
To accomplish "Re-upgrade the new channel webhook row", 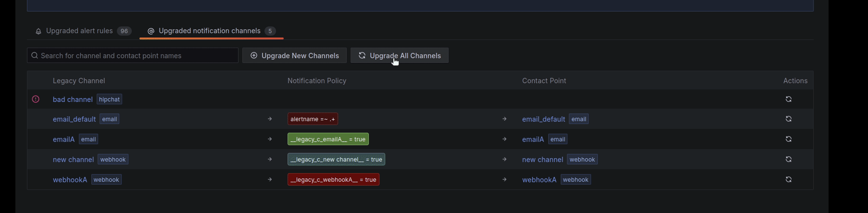I will click(788, 159).
